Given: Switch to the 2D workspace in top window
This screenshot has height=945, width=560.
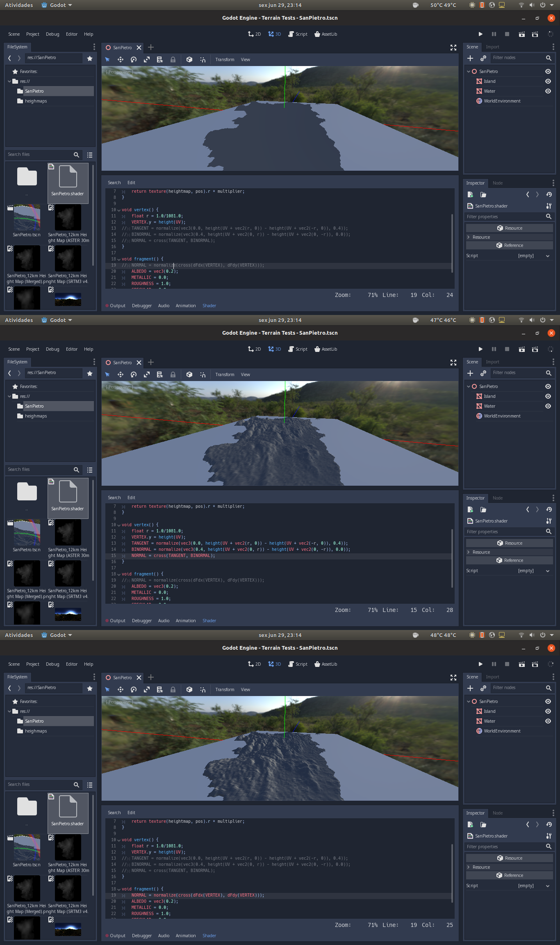Looking at the screenshot, I should click(254, 34).
